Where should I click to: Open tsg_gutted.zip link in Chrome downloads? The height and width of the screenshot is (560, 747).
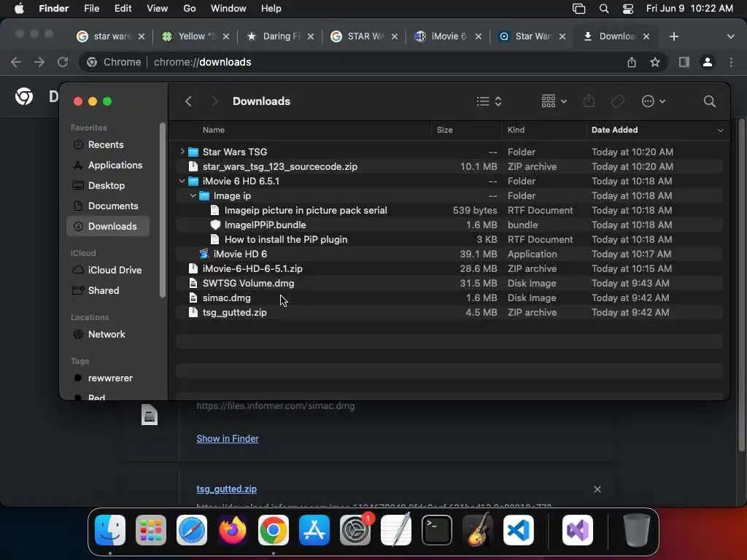point(226,489)
